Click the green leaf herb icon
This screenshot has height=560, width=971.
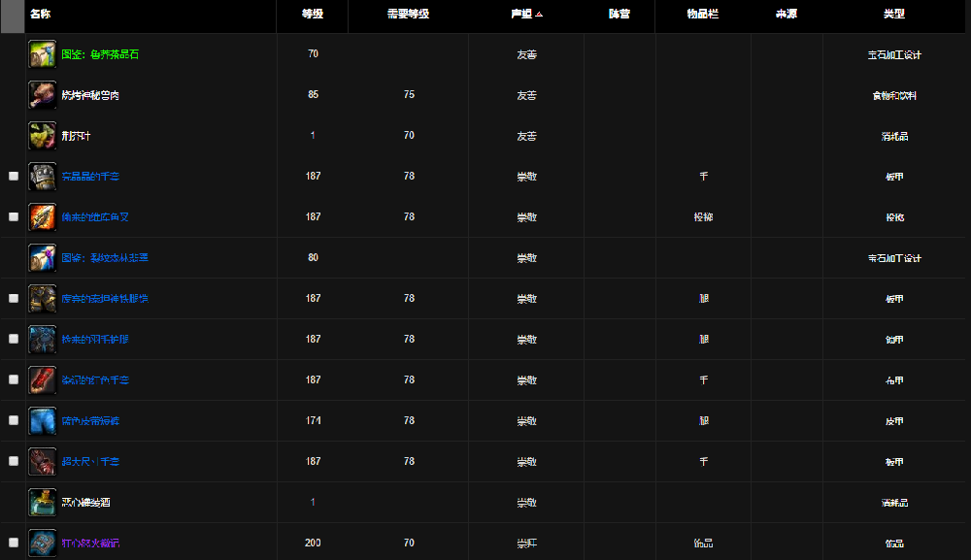coord(42,136)
